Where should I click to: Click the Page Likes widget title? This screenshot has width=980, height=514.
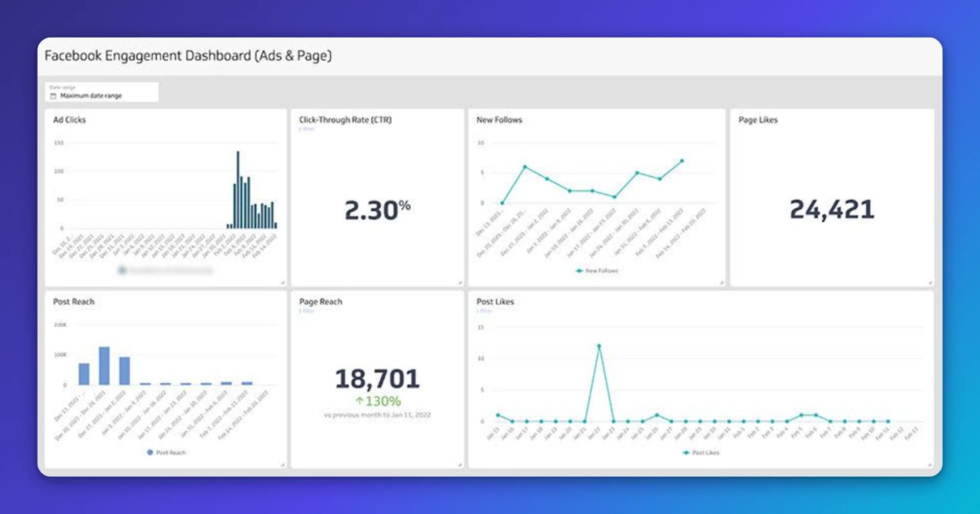coord(758,119)
